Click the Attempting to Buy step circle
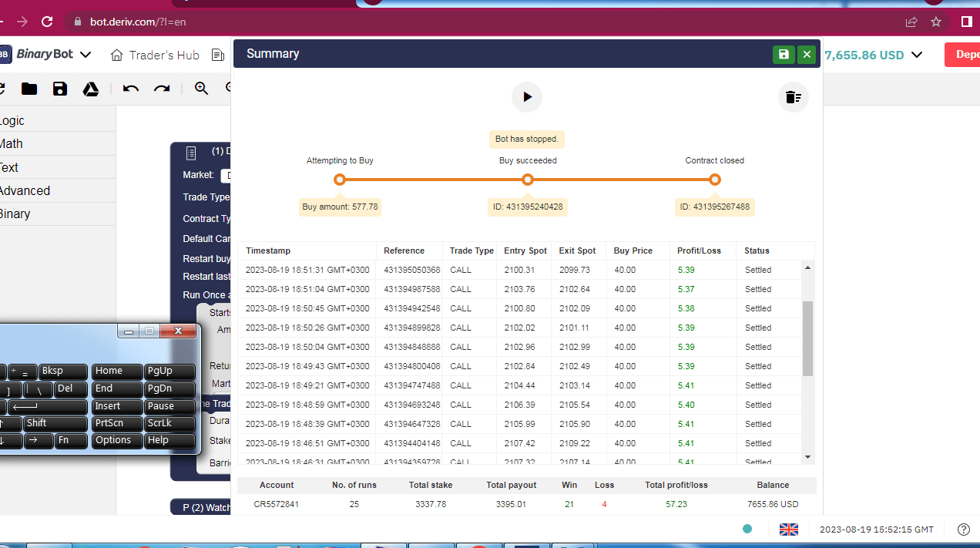This screenshot has width=980, height=548. (x=340, y=180)
